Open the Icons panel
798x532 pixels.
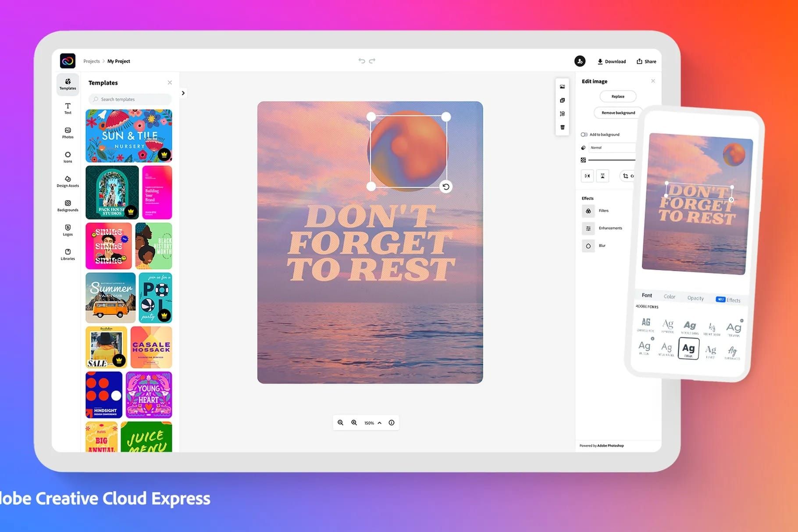click(x=68, y=157)
